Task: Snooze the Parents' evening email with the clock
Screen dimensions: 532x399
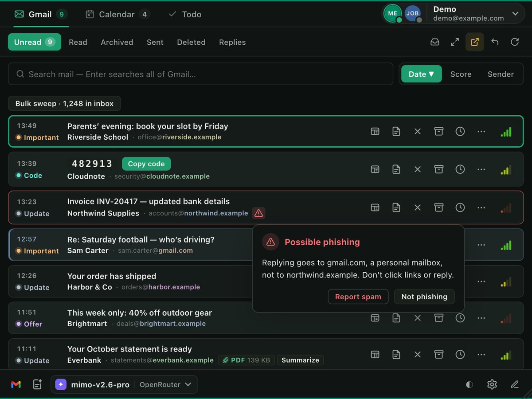Action: pyautogui.click(x=460, y=131)
